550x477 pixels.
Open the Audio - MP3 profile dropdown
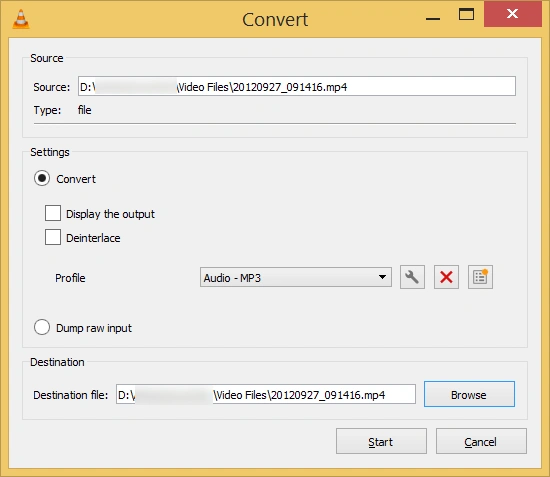[x=296, y=277]
